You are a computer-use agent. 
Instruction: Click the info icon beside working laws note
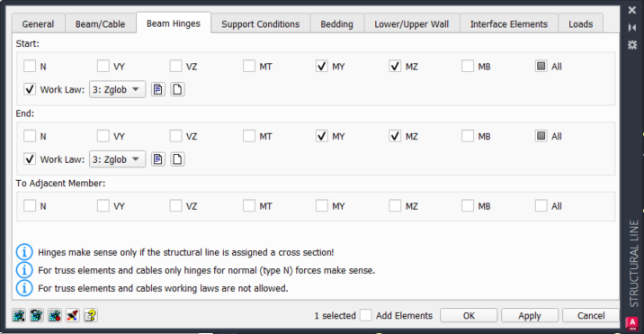tap(24, 288)
